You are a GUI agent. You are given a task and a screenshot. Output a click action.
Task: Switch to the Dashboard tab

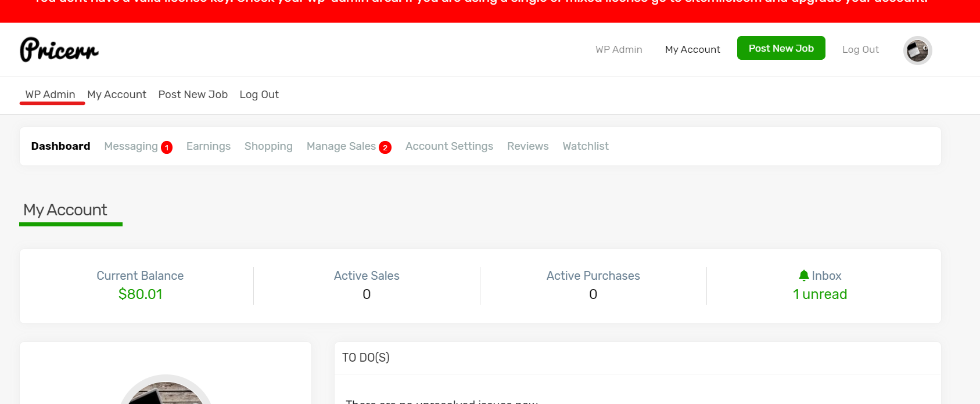coord(61,146)
